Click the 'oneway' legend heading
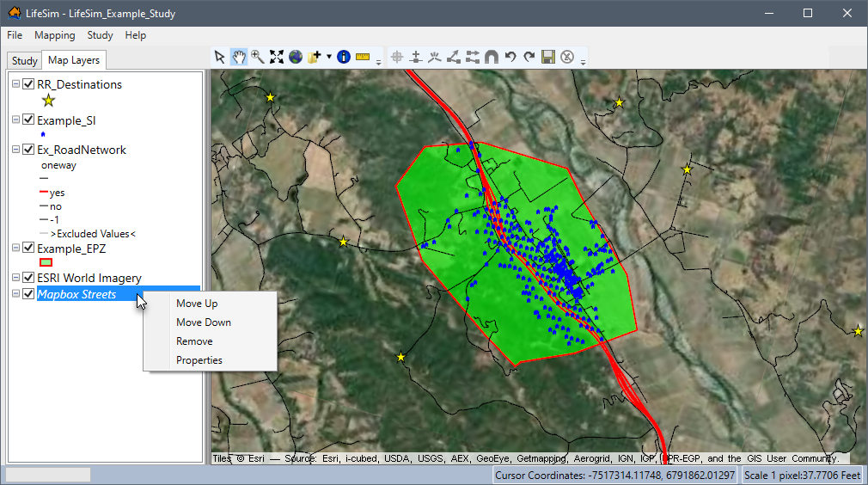Viewport: 868px width, 485px height. 58,165
